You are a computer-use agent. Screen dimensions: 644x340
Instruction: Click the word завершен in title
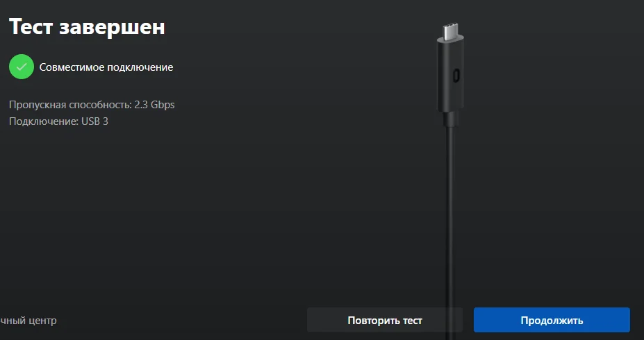point(112,28)
